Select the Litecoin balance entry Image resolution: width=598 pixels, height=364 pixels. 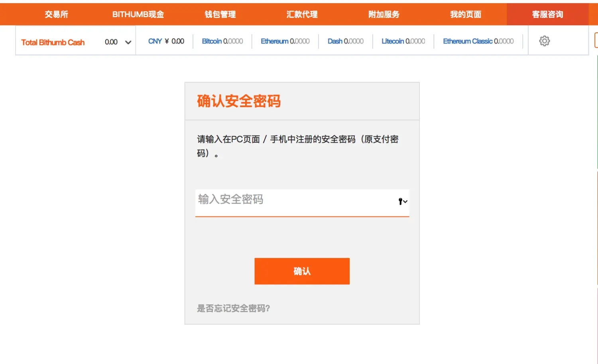pyautogui.click(x=403, y=41)
